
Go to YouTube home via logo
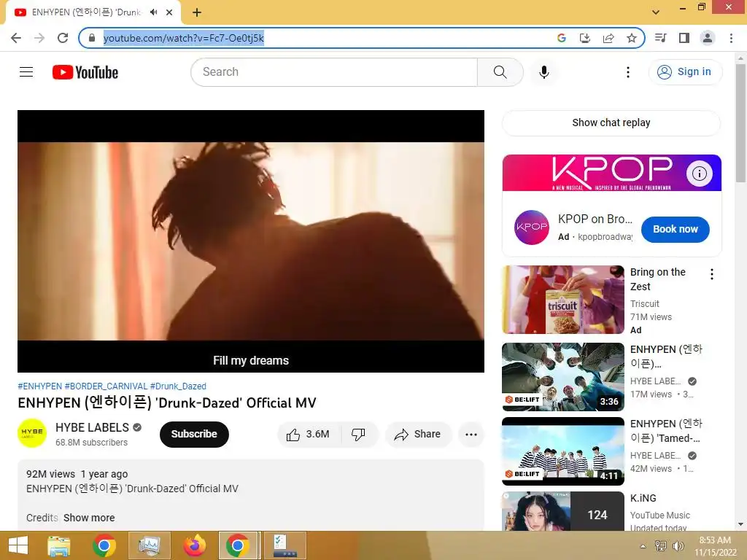(x=85, y=72)
